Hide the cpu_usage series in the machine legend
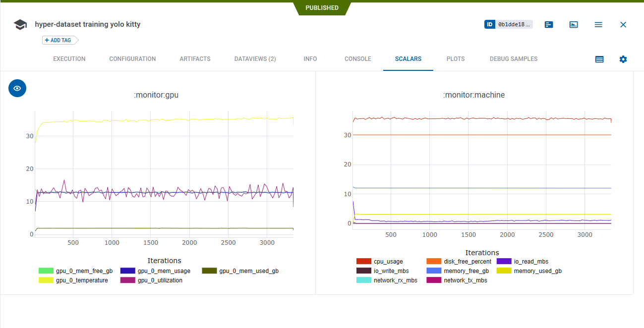This screenshot has height=328, width=644. point(388,261)
